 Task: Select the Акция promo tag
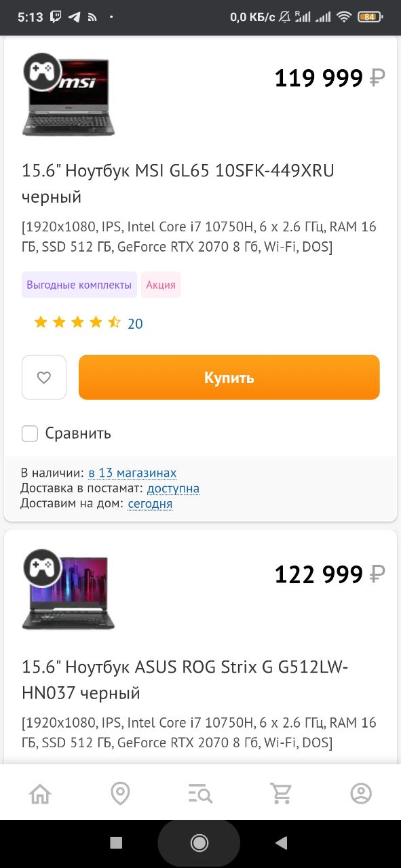point(161,285)
